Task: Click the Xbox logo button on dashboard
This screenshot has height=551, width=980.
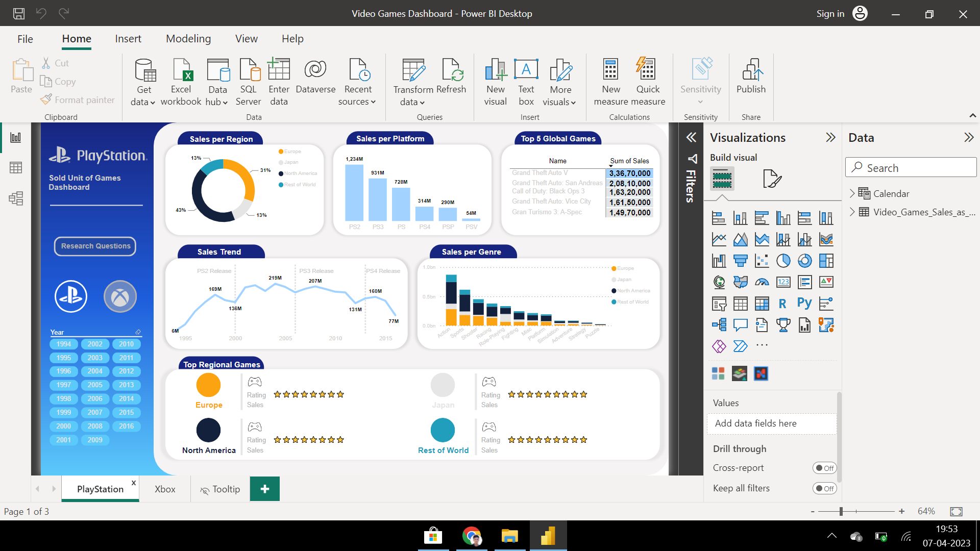Action: [x=120, y=296]
